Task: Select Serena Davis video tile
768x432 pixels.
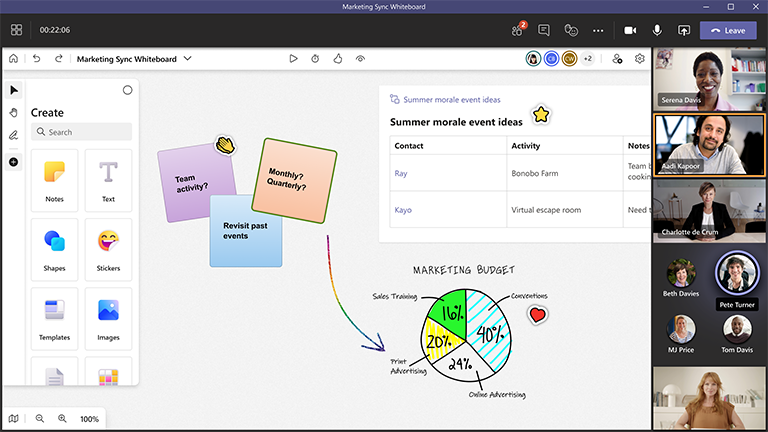Action: click(x=709, y=79)
